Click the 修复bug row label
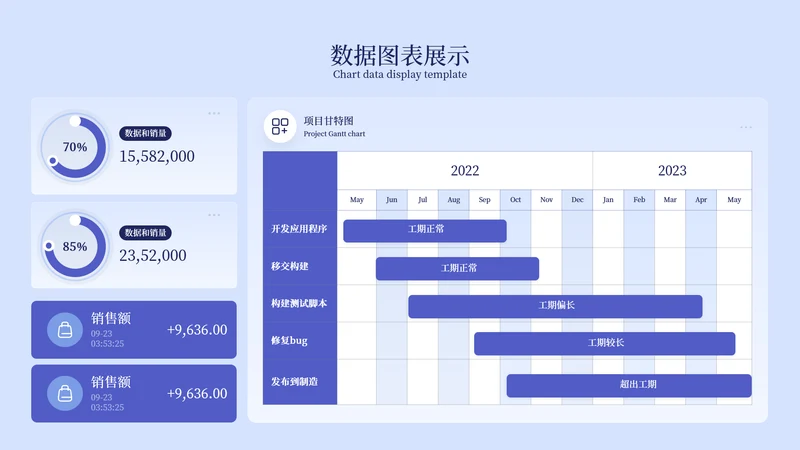The height and width of the screenshot is (450, 800). click(289, 341)
